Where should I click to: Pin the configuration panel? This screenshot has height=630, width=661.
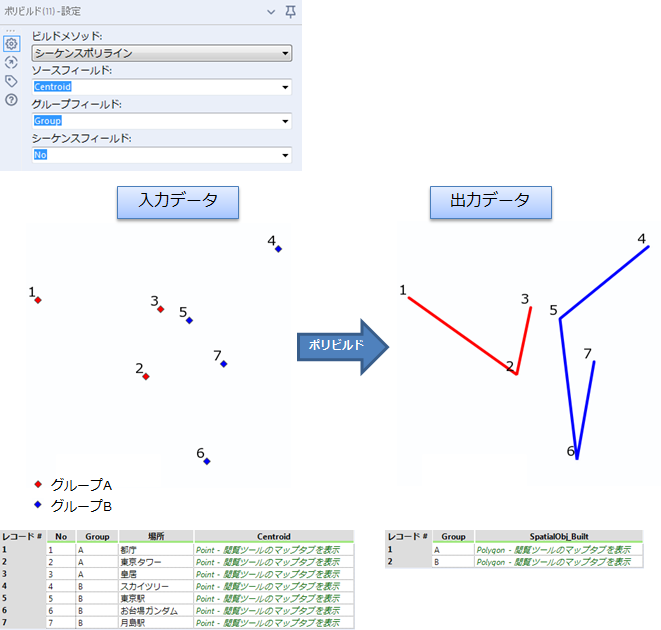(x=290, y=11)
